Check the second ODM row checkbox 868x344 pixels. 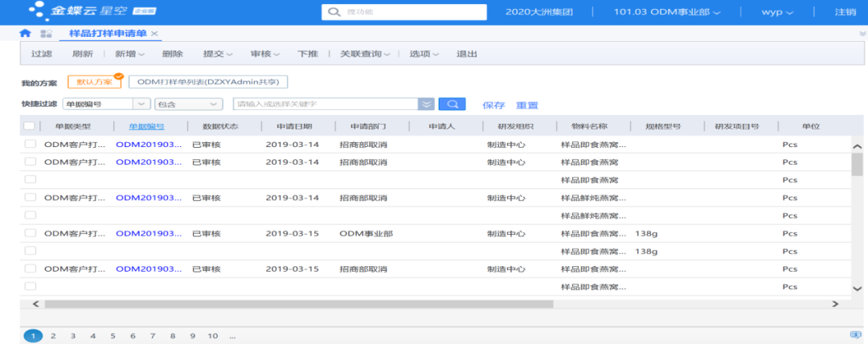31,162
